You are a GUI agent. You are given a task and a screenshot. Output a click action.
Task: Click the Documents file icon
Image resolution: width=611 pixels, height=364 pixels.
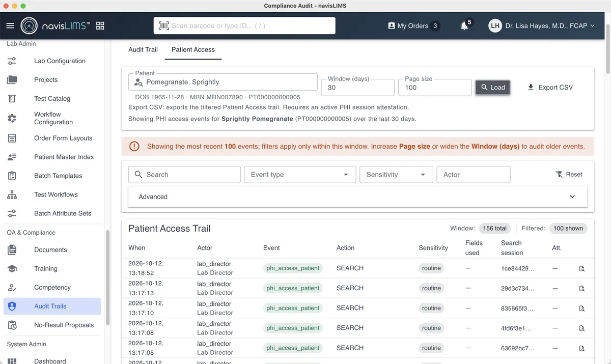[12, 250]
